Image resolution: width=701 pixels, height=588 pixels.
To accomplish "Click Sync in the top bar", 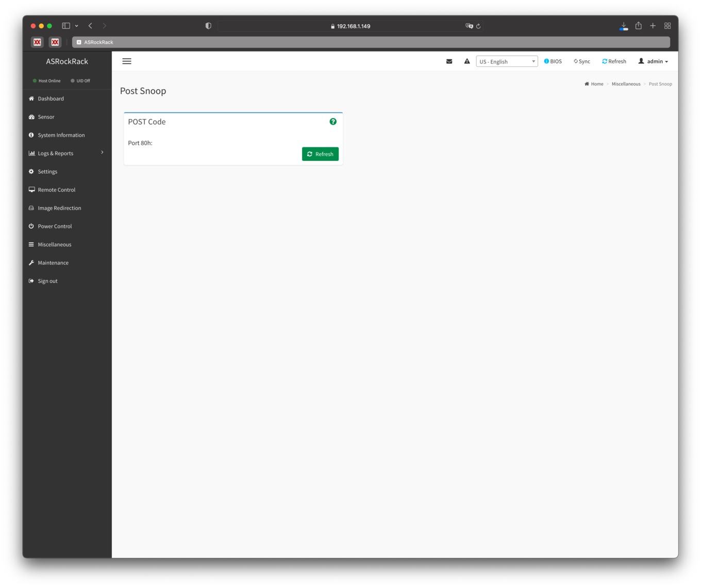I will [582, 61].
